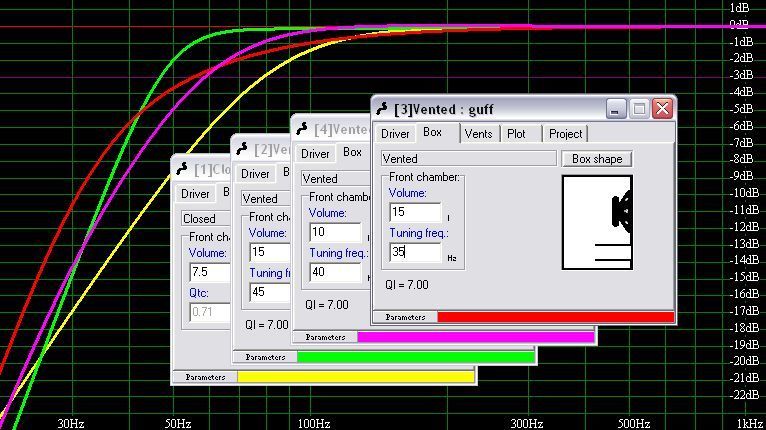Click the 'Ql = 7.00' text in window [2]
This screenshot has width=766, height=430.
coord(267,325)
